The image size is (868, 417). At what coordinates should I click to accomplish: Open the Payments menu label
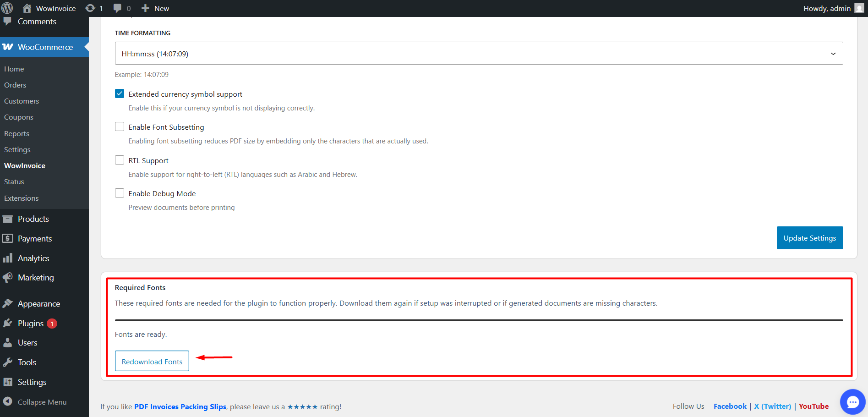pyautogui.click(x=35, y=239)
